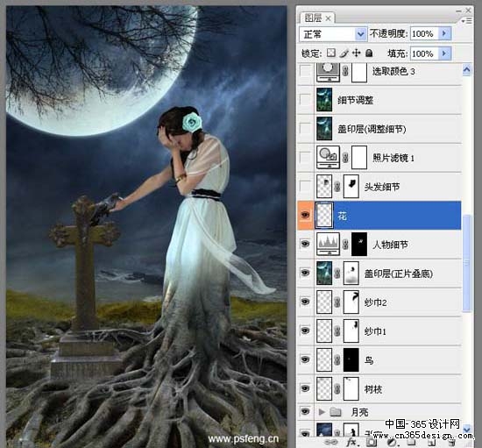Screen dimensions: 482x448
Task: Add a layer mask via bottom icon
Action: coord(372,443)
